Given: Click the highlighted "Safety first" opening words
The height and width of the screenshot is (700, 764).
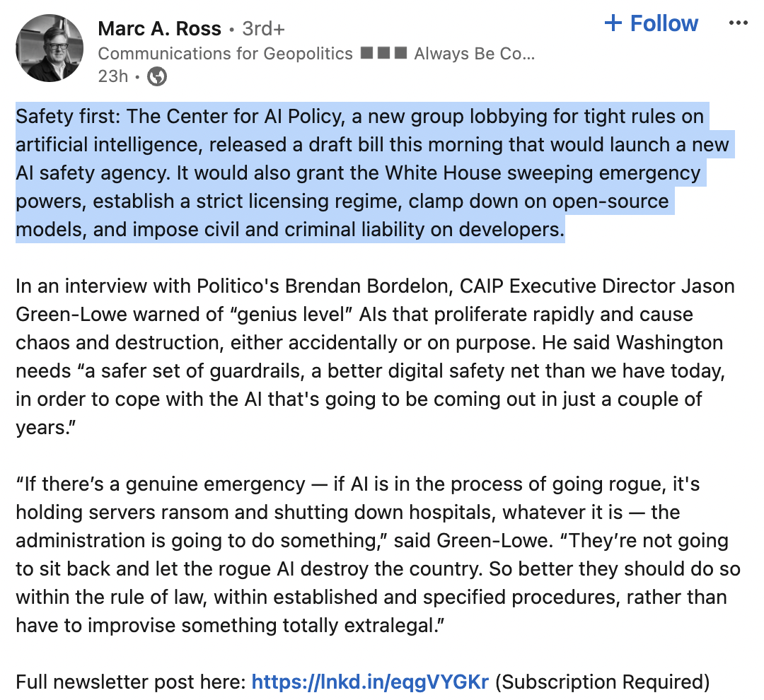Looking at the screenshot, I should [x=61, y=116].
